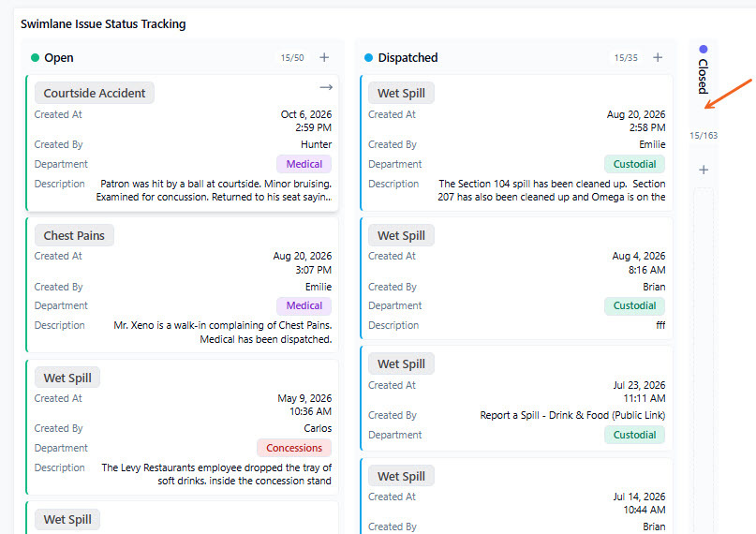This screenshot has height=534, width=756.
Task: Click the Chest Pains description about Mr. Xeno
Action: [223, 332]
